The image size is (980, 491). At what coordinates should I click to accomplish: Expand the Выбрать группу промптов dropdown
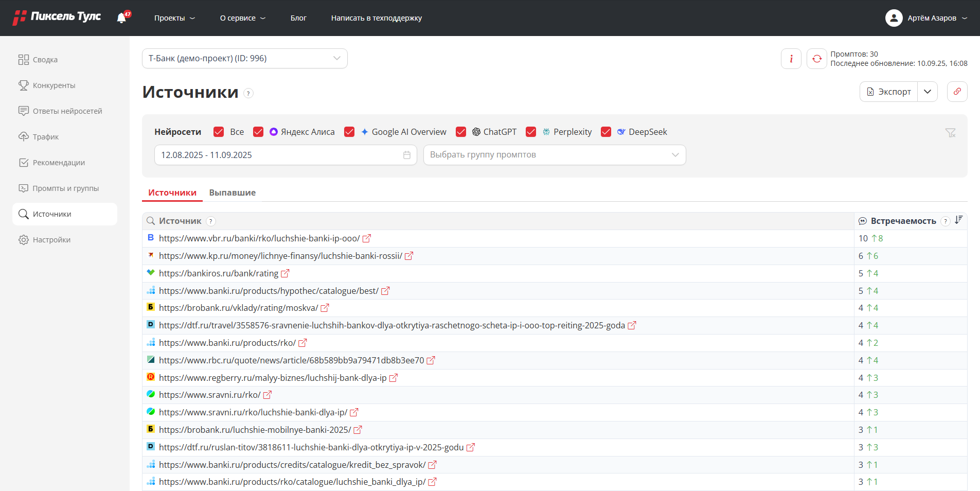[x=554, y=155]
